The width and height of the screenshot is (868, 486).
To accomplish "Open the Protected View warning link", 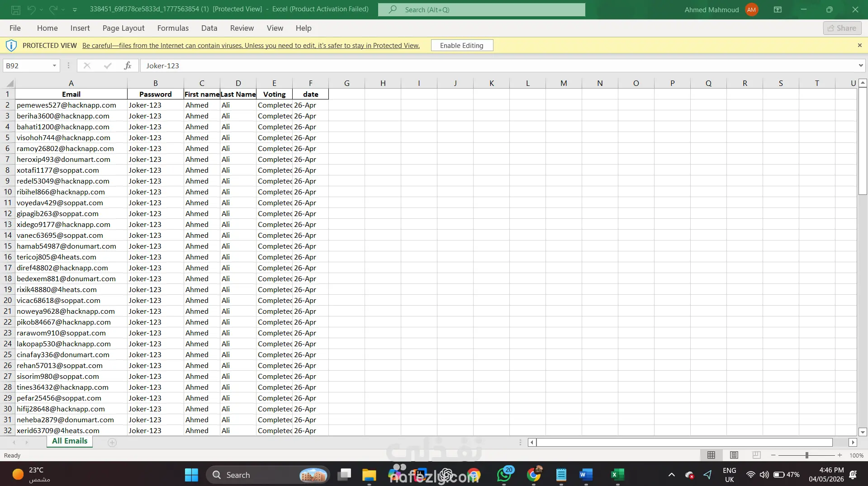I will pos(251,45).
